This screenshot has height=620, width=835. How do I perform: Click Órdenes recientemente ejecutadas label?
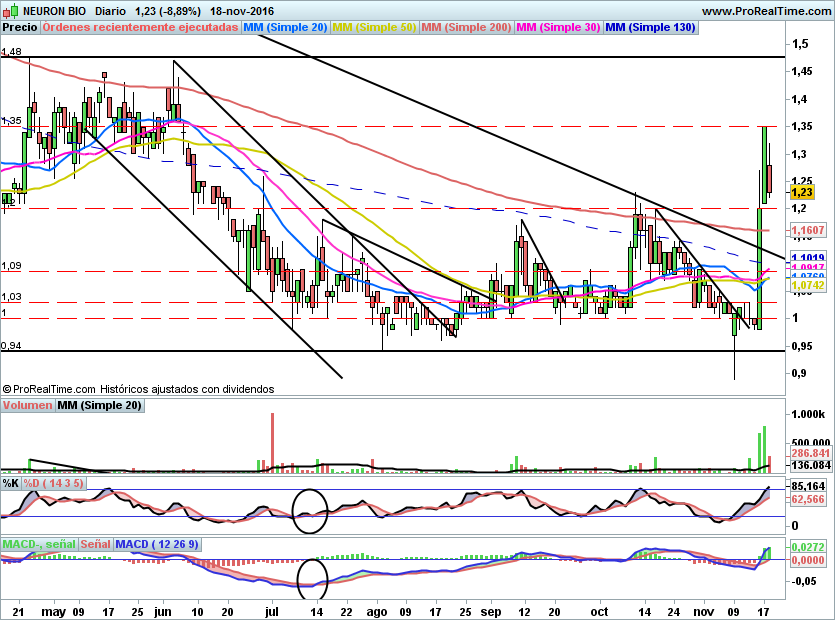pyautogui.click(x=141, y=28)
